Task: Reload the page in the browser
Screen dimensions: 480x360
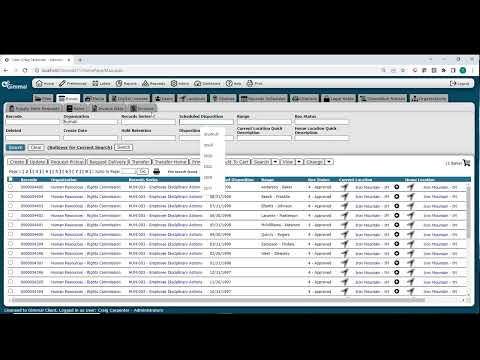Action: [x=25, y=70]
